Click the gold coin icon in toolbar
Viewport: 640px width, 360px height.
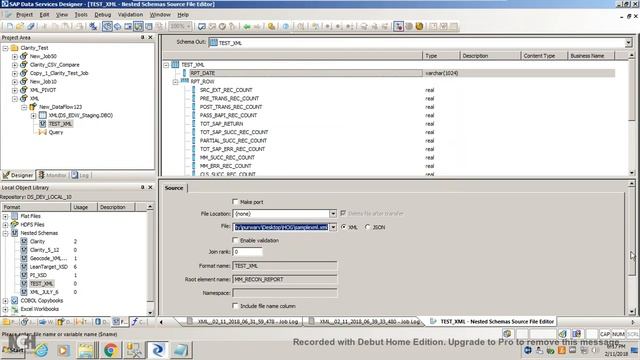click(x=419, y=27)
